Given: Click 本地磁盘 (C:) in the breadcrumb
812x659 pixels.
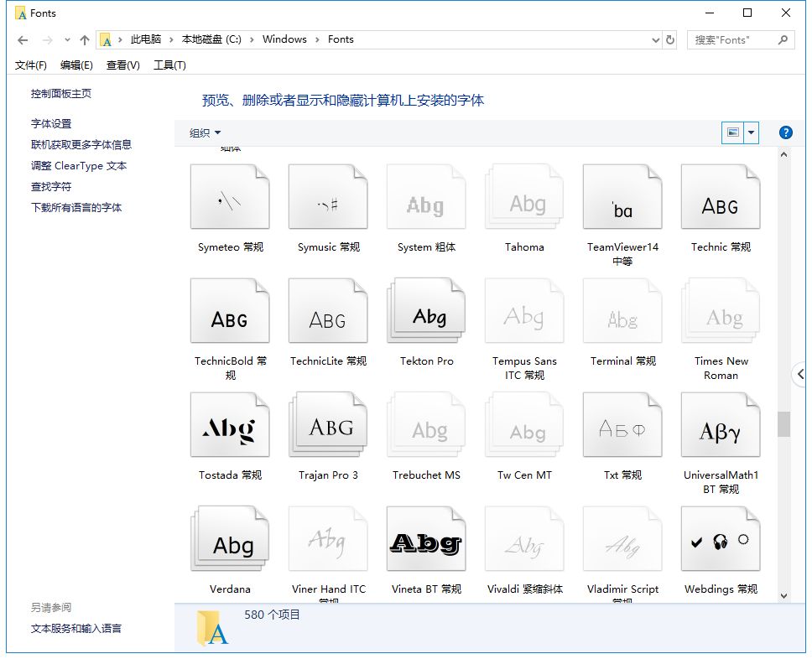Looking at the screenshot, I should pyautogui.click(x=211, y=39).
